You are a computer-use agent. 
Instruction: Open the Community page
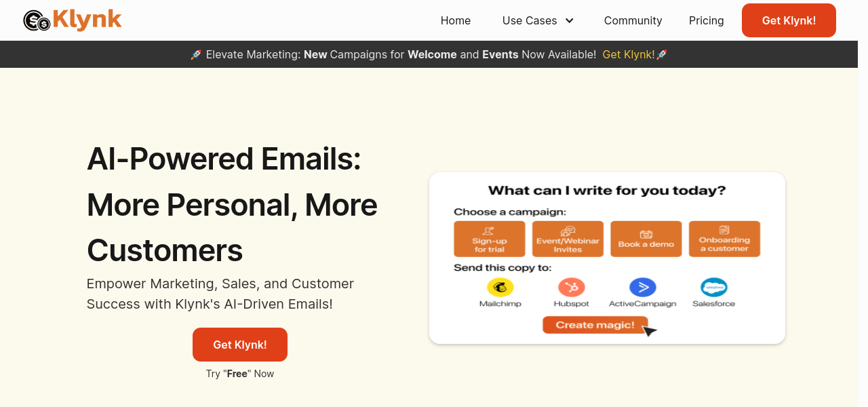point(633,21)
